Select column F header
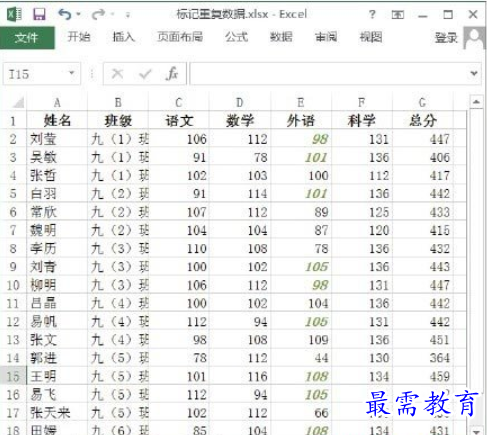This screenshot has width=487, height=435. (362, 102)
